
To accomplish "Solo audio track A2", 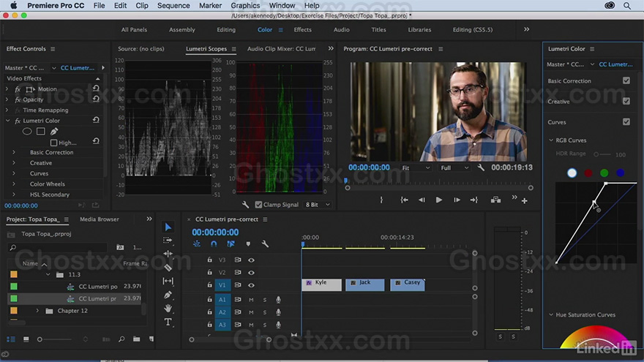I will (264, 312).
